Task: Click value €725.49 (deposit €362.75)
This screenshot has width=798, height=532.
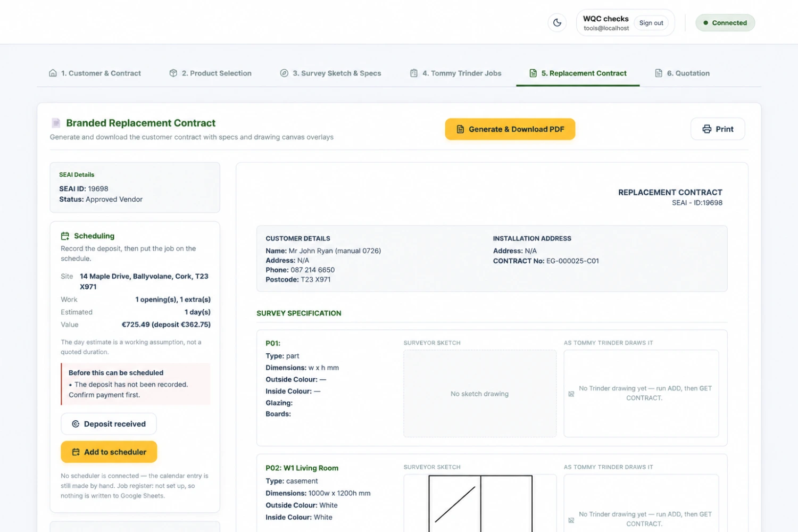Action: [166, 325]
